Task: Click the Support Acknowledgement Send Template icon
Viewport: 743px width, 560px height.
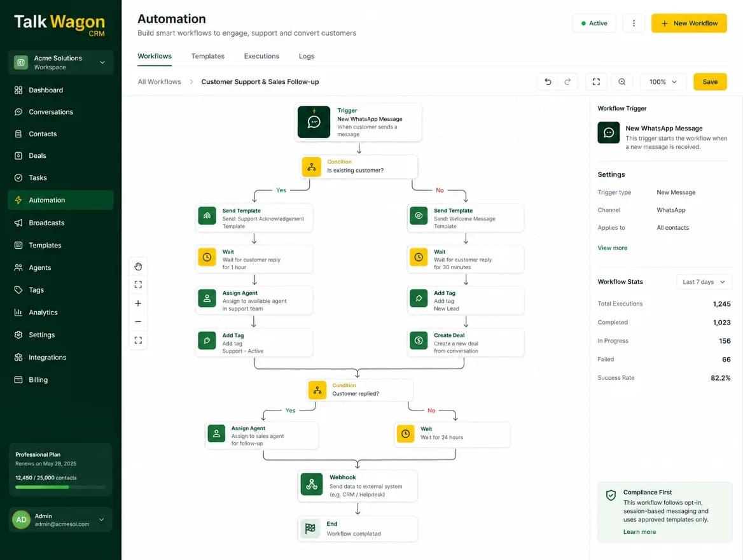Action: [207, 216]
